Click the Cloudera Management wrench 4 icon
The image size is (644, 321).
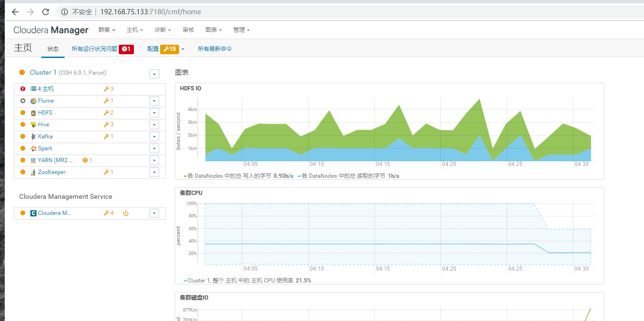pos(108,213)
